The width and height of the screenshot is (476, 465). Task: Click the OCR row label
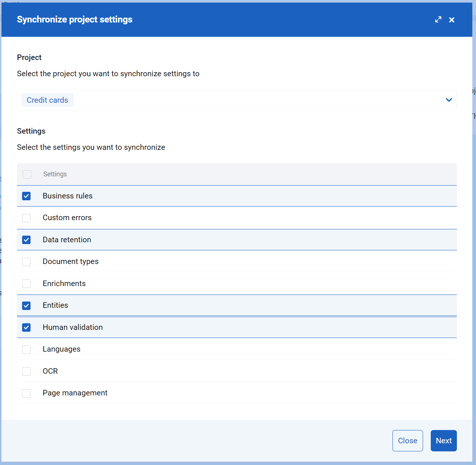tap(50, 371)
